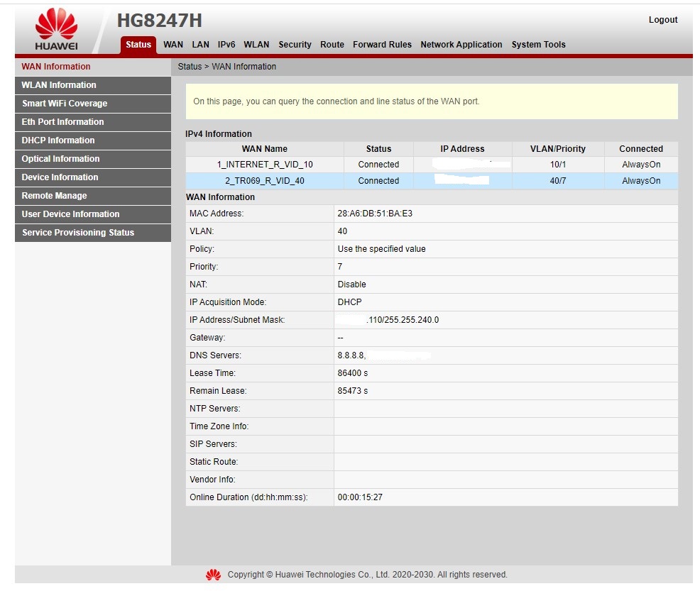The image size is (700, 591).
Task: Open the System Tools tab
Action: click(x=538, y=45)
